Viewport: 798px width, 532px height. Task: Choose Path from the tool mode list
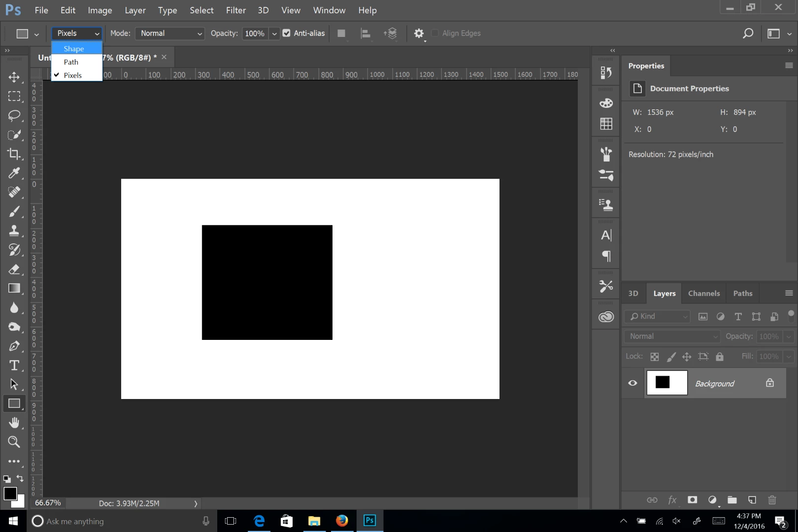pos(77,62)
